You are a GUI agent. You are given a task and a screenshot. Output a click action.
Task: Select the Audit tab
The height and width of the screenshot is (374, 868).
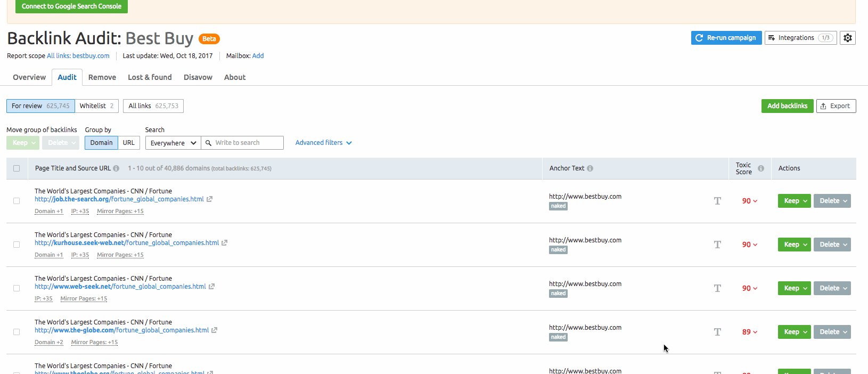pyautogui.click(x=67, y=77)
